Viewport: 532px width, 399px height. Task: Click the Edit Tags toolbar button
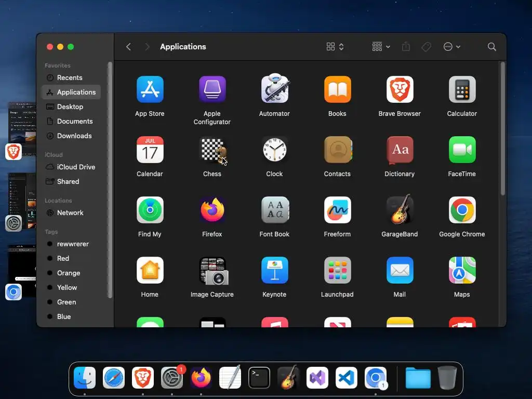pos(426,47)
